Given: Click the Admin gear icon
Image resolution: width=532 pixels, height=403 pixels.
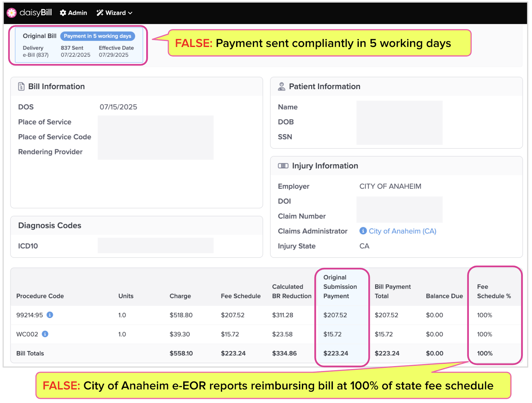Looking at the screenshot, I should click(63, 13).
